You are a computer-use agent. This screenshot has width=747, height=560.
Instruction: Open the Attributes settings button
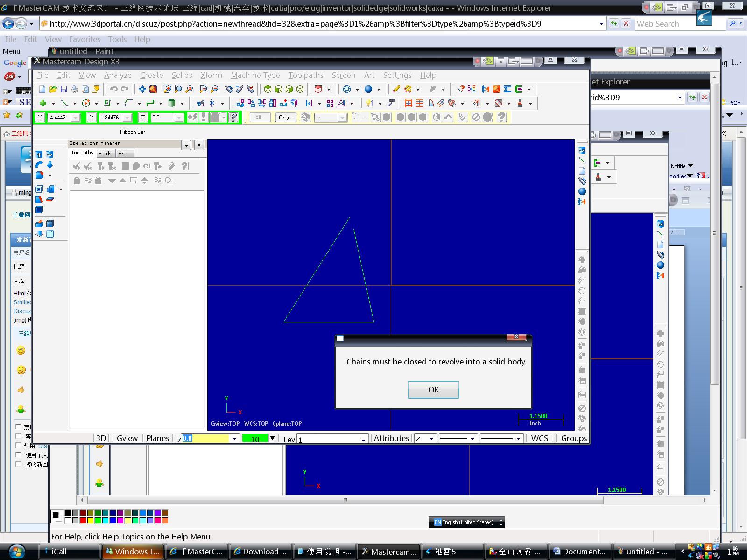(391, 438)
